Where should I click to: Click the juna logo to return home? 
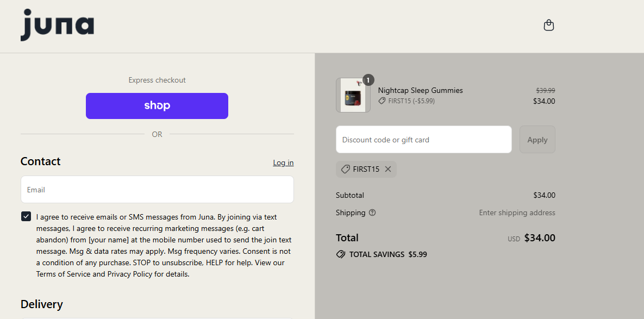point(57,25)
